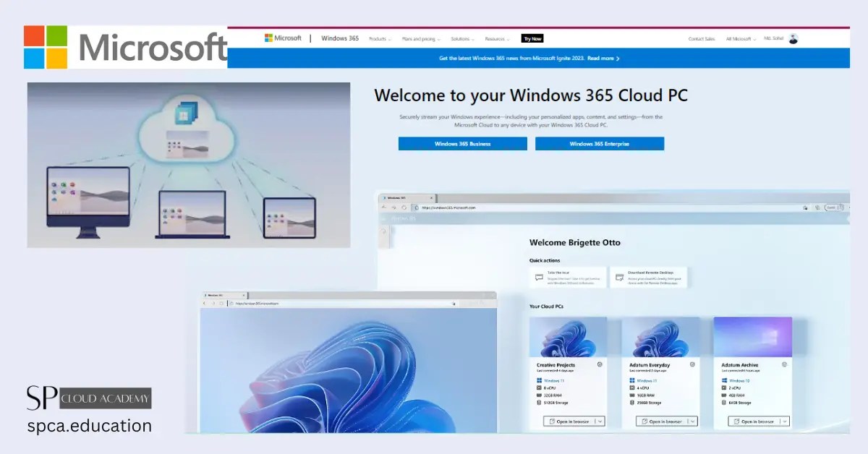Expand the Products menu
868x454 pixels.
coord(380,39)
